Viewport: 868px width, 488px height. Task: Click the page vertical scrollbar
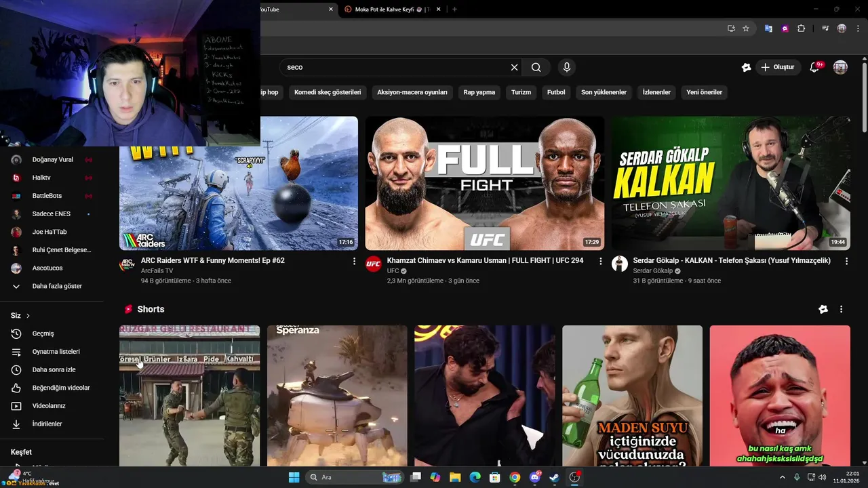[x=864, y=98]
